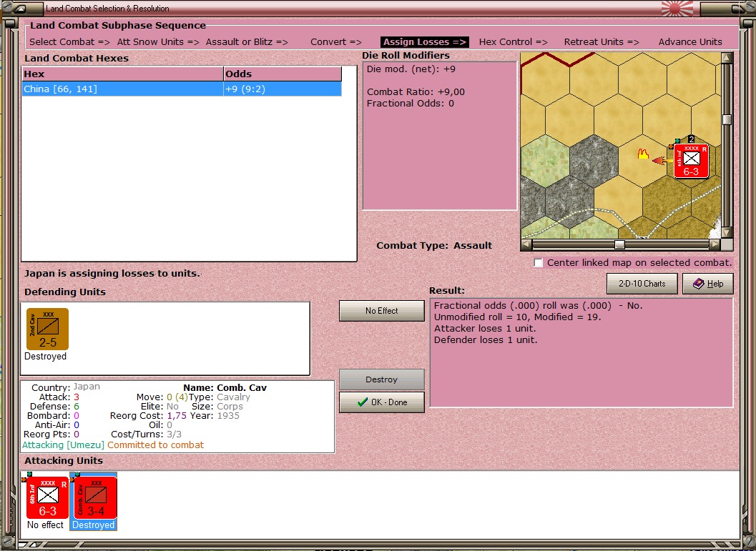
Task: Click the Unmodified roll = 10 result line
Action: coord(517,317)
